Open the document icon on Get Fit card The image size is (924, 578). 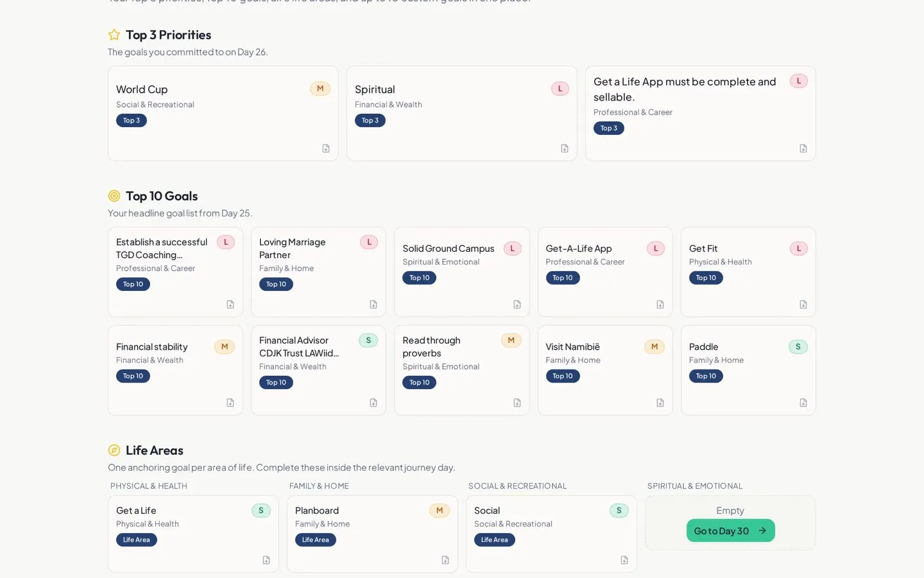pyautogui.click(x=803, y=304)
